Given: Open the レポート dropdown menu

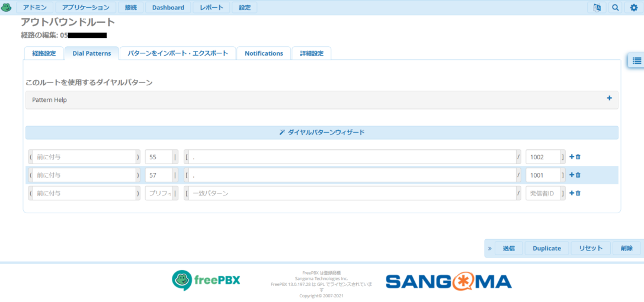Looking at the screenshot, I should [x=212, y=8].
